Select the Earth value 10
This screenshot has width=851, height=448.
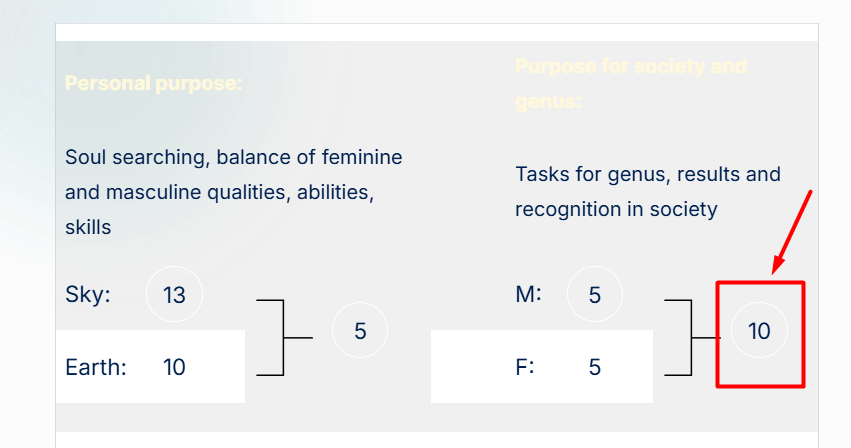coord(174,368)
